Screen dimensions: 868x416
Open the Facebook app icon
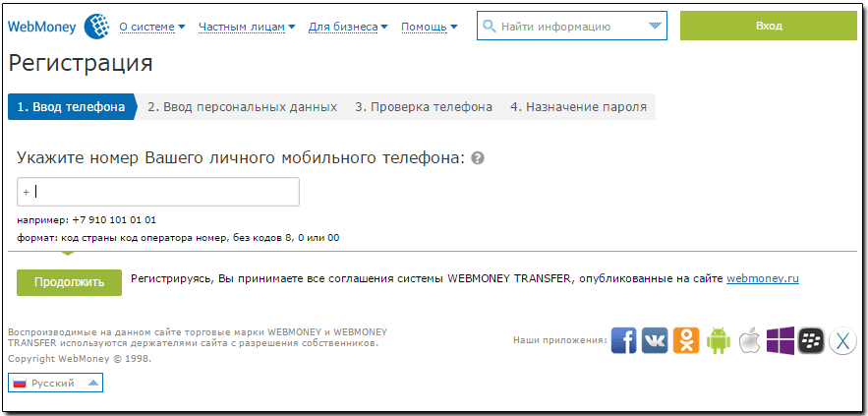point(624,340)
